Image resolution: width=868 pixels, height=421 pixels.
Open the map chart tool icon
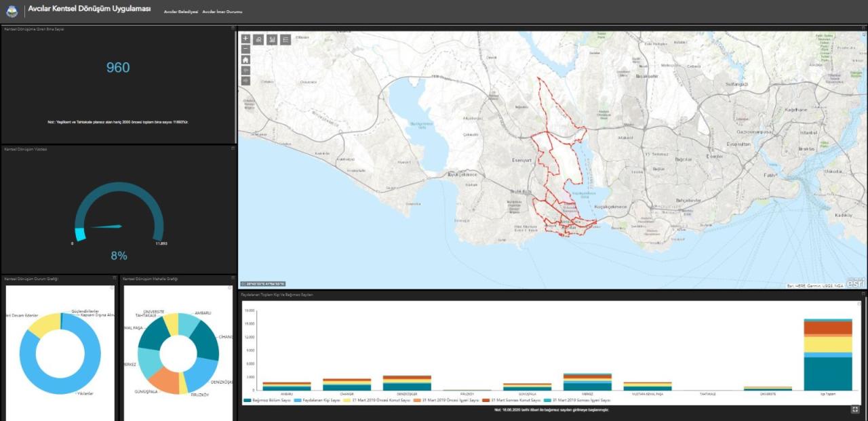(272, 40)
